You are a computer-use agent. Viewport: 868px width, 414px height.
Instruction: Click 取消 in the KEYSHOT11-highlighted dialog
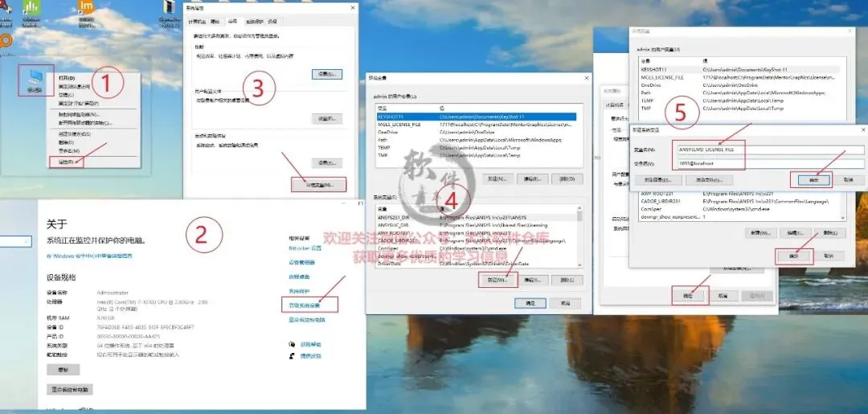pos(565,303)
